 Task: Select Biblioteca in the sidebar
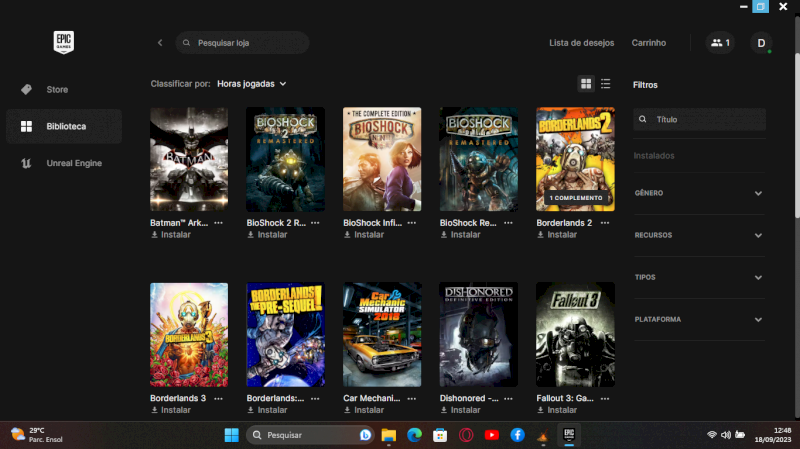click(64, 127)
